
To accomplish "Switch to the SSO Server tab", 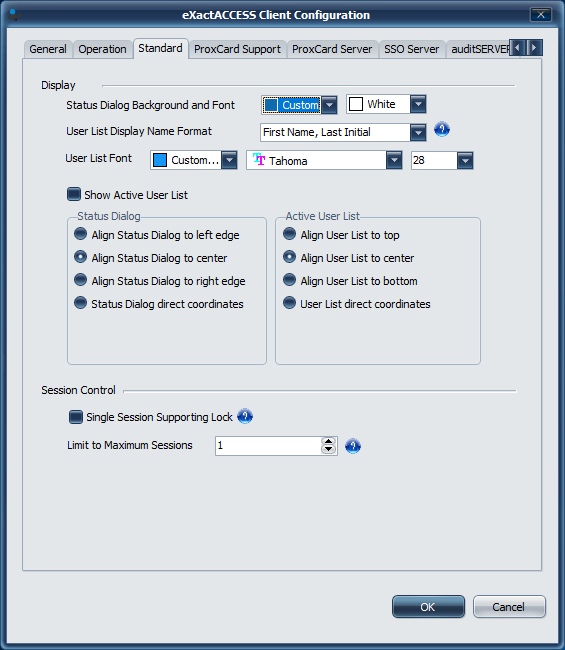I will click(412, 49).
